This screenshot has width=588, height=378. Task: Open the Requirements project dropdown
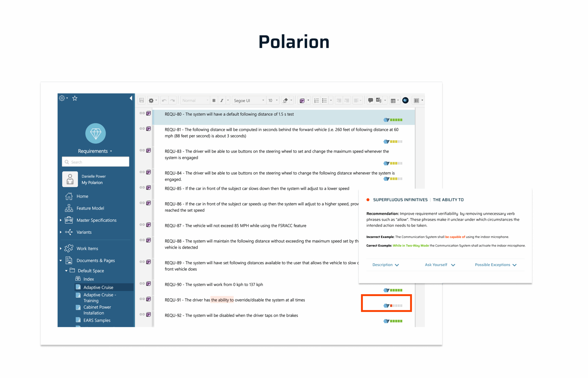(95, 151)
